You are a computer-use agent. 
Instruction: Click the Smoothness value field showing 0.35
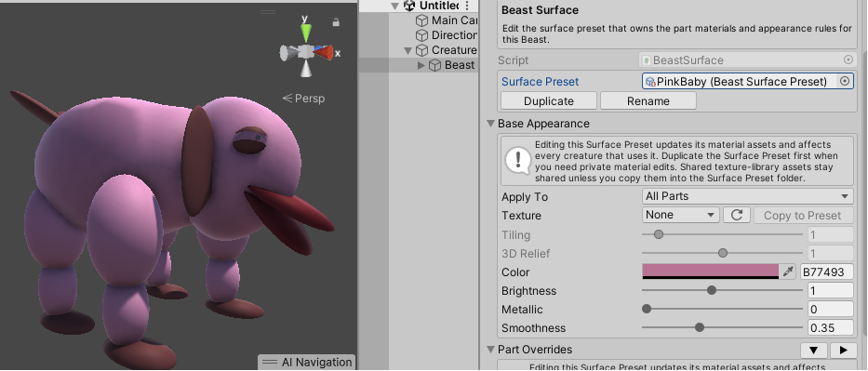[x=831, y=328]
